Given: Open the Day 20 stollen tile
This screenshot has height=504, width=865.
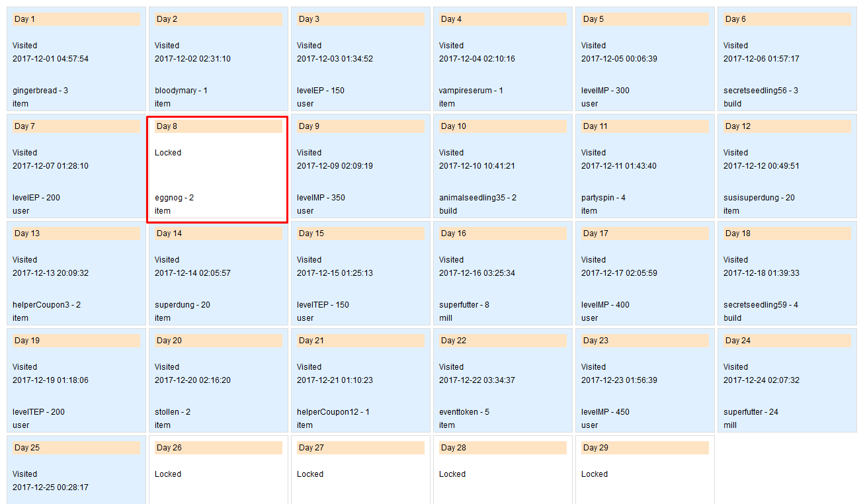Looking at the screenshot, I should point(218,380).
